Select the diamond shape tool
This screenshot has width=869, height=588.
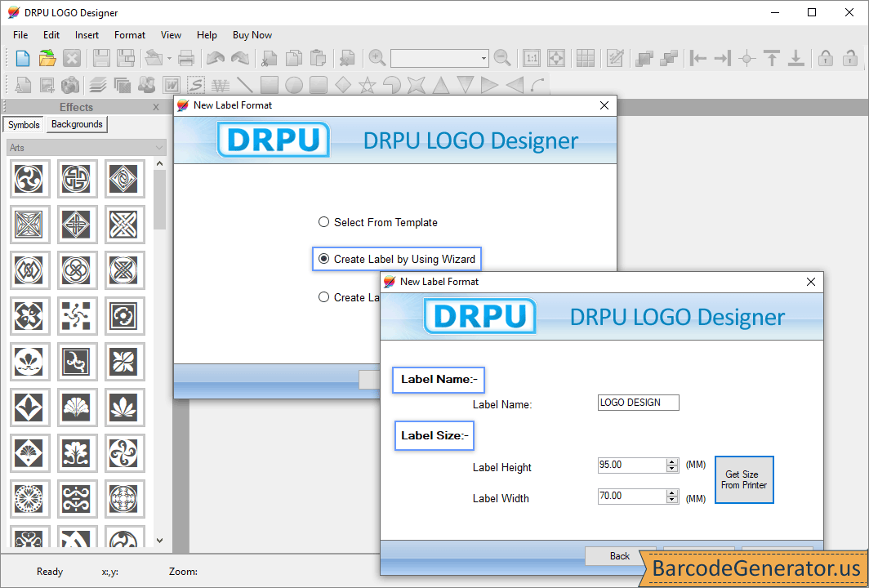[x=343, y=85]
